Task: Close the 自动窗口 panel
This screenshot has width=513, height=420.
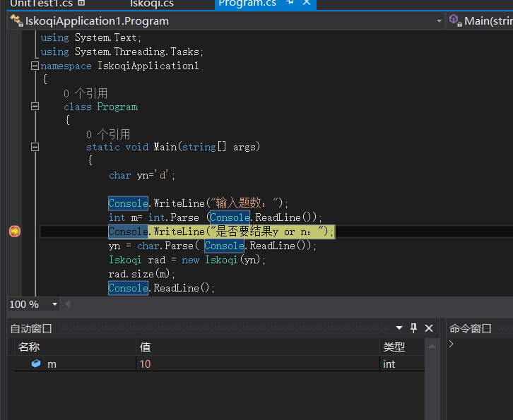Action: 429,328
